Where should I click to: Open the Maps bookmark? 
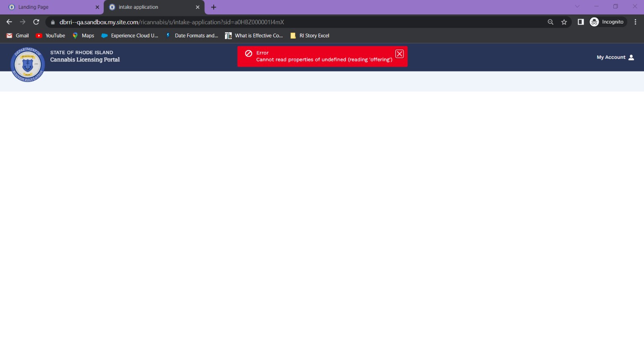click(x=83, y=36)
